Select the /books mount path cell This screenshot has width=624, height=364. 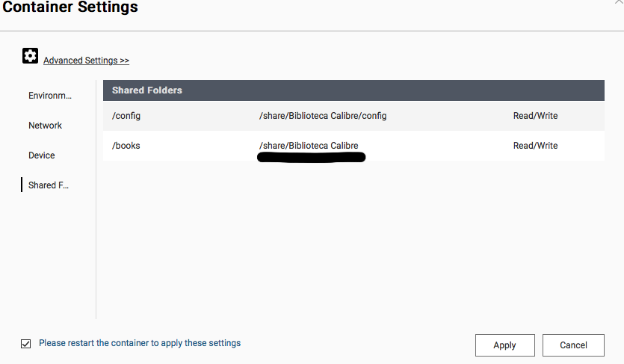[126, 146]
